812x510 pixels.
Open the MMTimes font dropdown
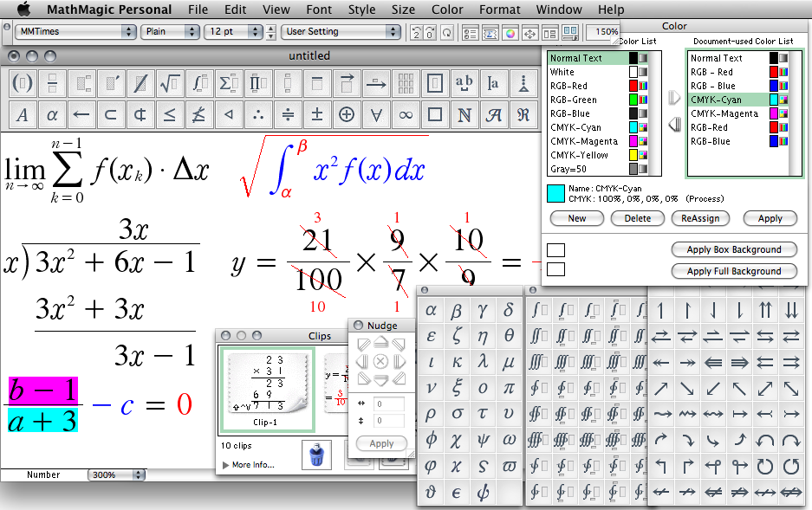coord(76,31)
